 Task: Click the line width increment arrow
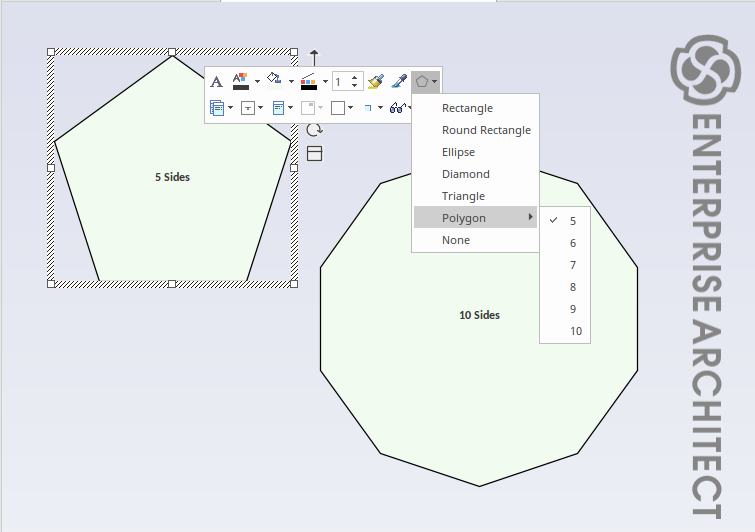click(355, 78)
